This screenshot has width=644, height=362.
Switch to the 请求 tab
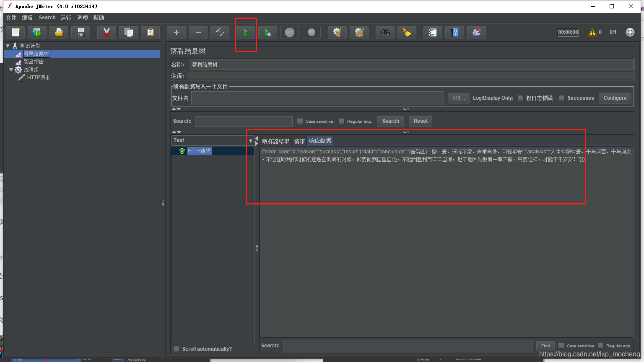click(299, 141)
